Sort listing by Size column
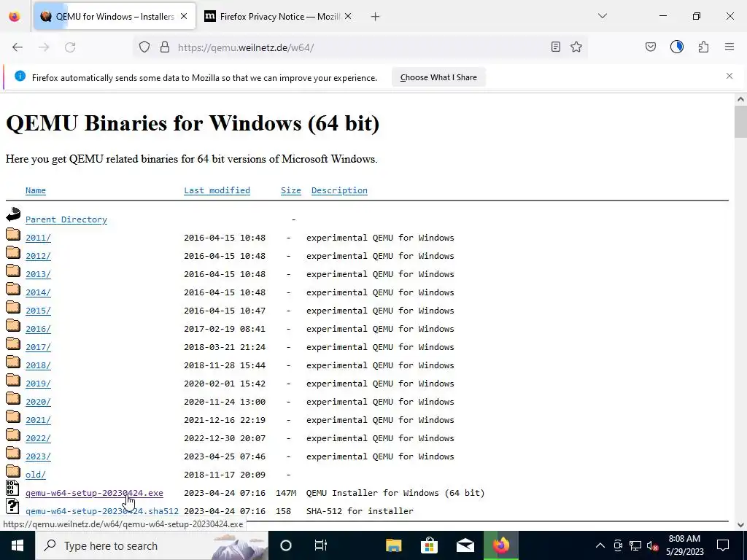 point(290,190)
